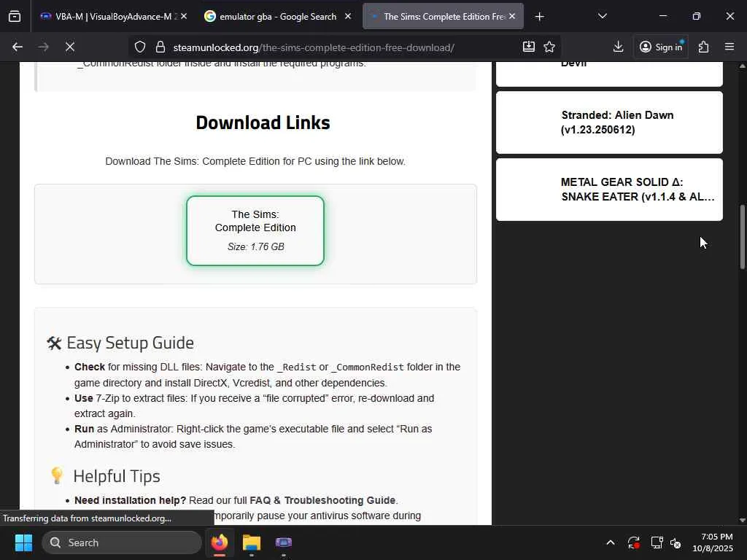Image resolution: width=747 pixels, height=560 pixels.
Task: Open METAL GEAR SOLID Δ: SNAKE EATER card
Action: [x=609, y=190]
